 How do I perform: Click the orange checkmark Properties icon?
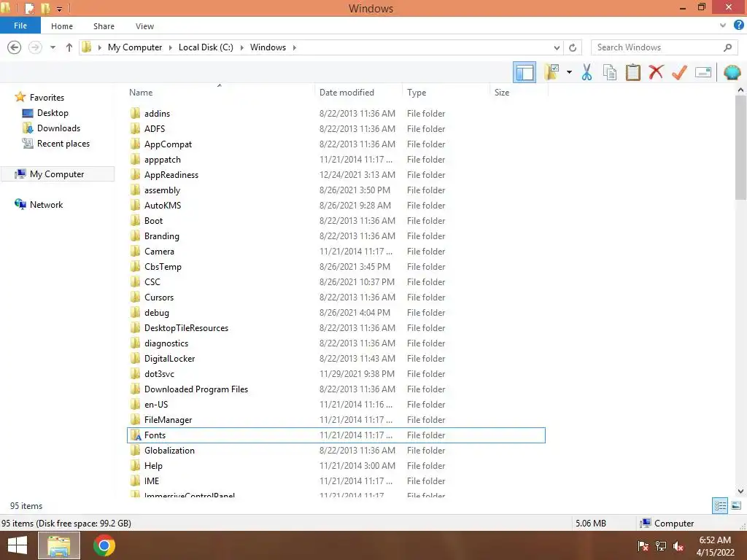pyautogui.click(x=679, y=72)
